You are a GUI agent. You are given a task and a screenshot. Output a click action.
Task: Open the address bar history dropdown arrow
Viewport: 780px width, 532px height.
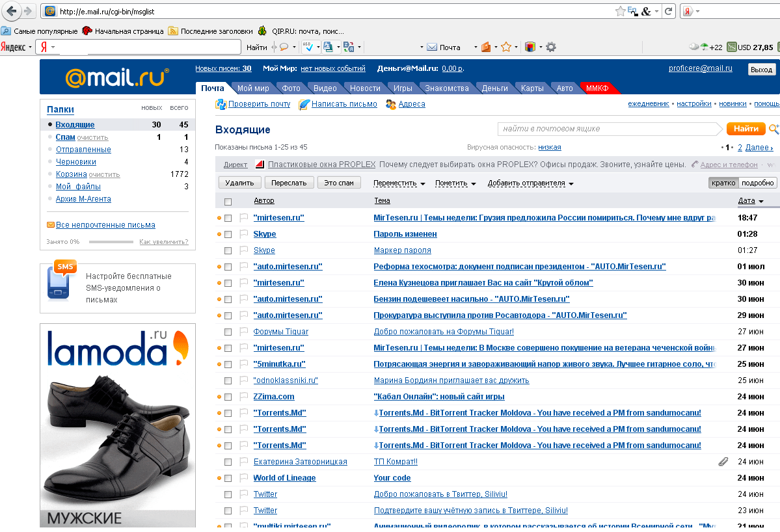tap(656, 11)
